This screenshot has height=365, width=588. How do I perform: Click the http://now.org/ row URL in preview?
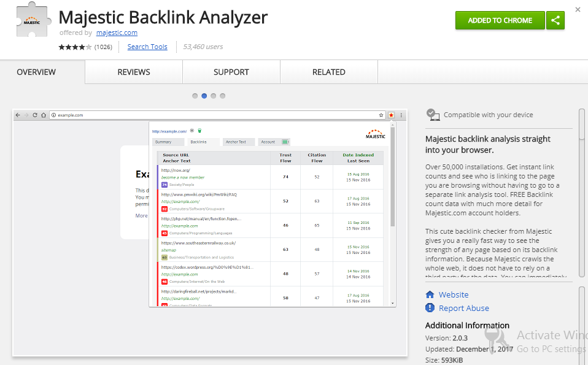176,170
